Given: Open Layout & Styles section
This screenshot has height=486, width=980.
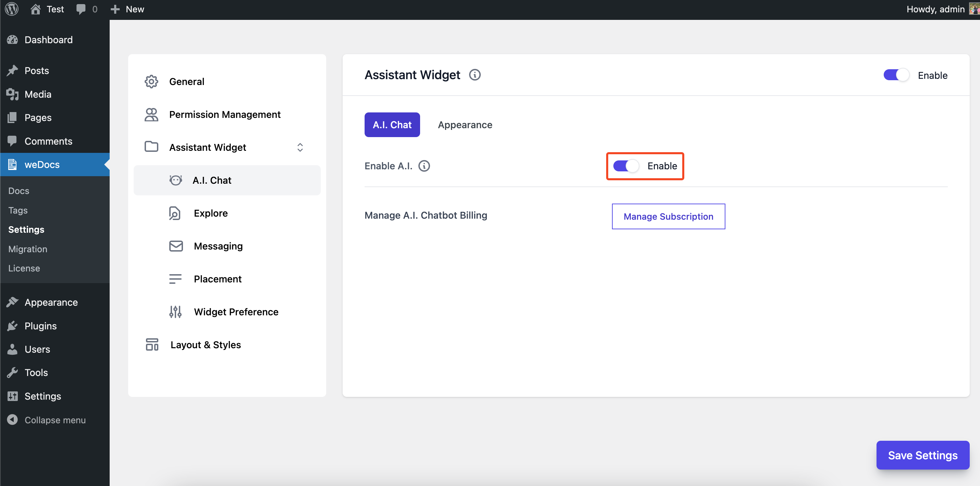Looking at the screenshot, I should click(227, 345).
